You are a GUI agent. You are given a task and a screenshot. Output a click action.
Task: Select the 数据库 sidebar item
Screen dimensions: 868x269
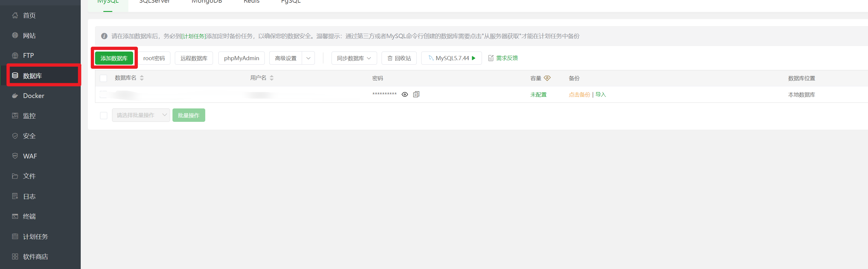click(41, 75)
